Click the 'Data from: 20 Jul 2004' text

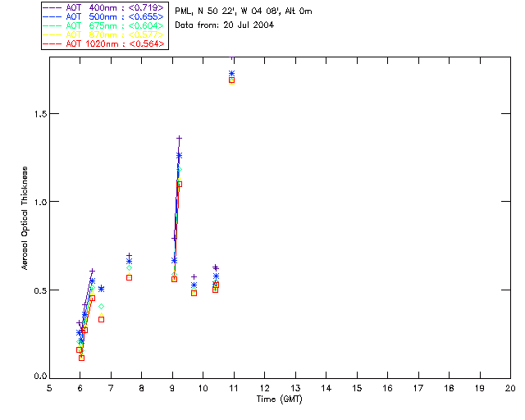(224, 25)
